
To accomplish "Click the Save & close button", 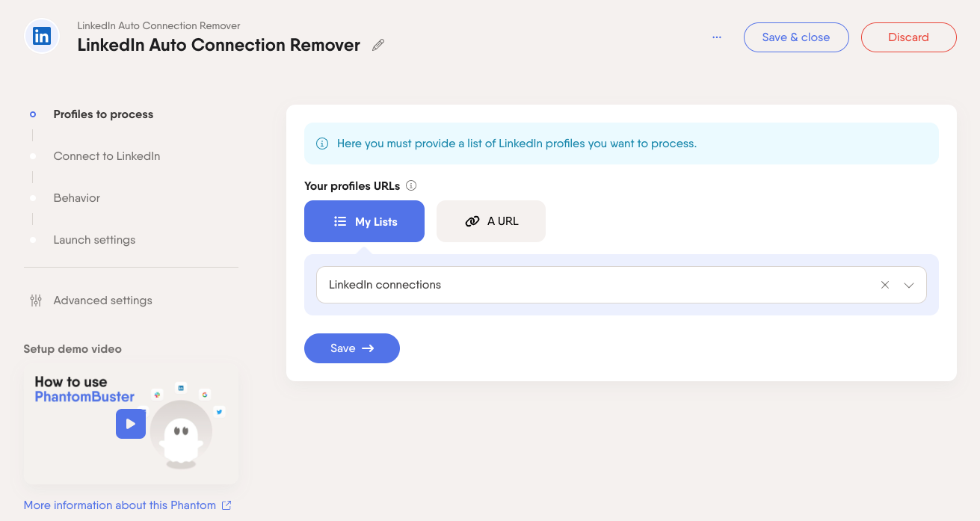I will tap(796, 37).
